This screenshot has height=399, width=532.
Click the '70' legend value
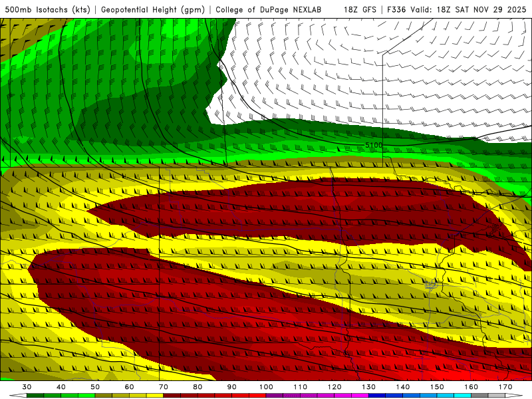tap(164, 387)
